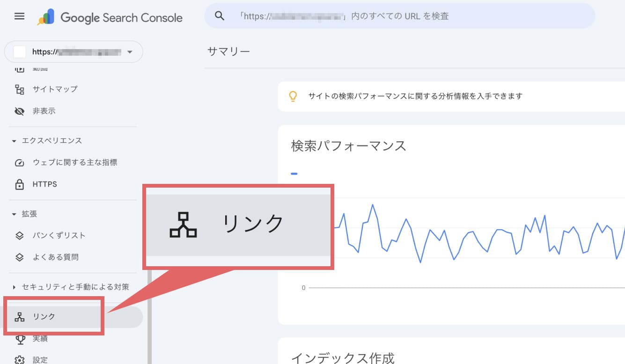Open the リンク section via its node icon
The image size is (625, 364).
pos(20,317)
